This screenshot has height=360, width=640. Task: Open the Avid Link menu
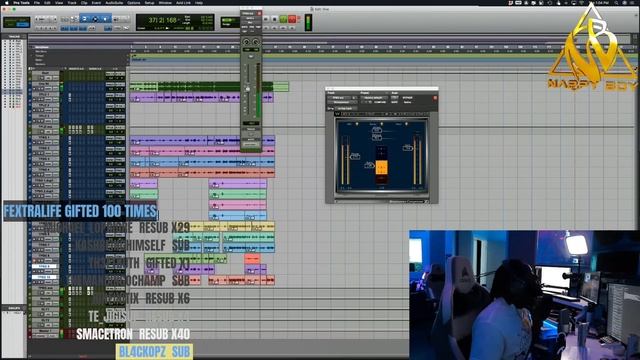(183, 2)
